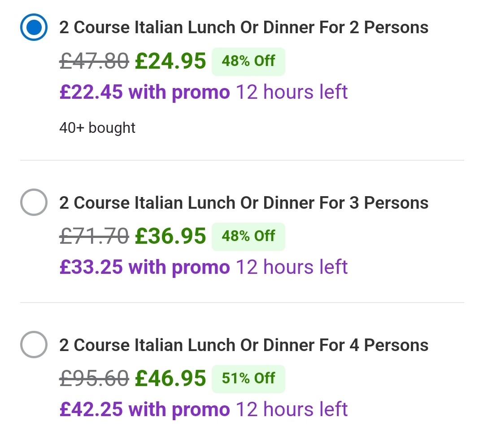The width and height of the screenshot is (484, 448).
Task: Click the 2 Course Italian Lunch For 4 Persons title
Action: [244, 345]
